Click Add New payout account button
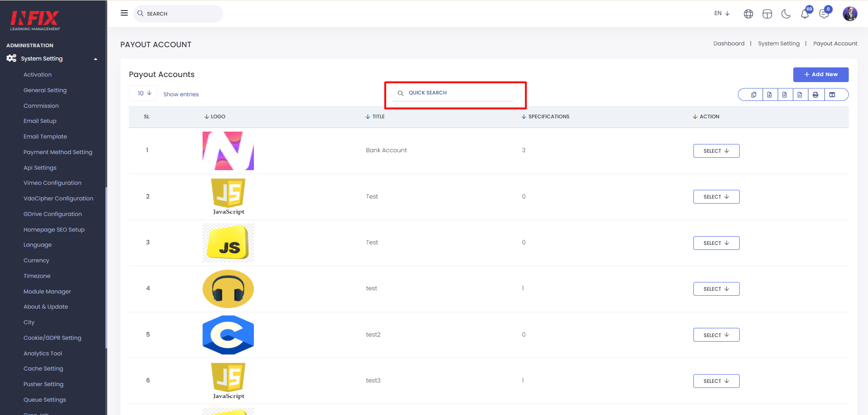868x415 pixels. click(x=821, y=75)
